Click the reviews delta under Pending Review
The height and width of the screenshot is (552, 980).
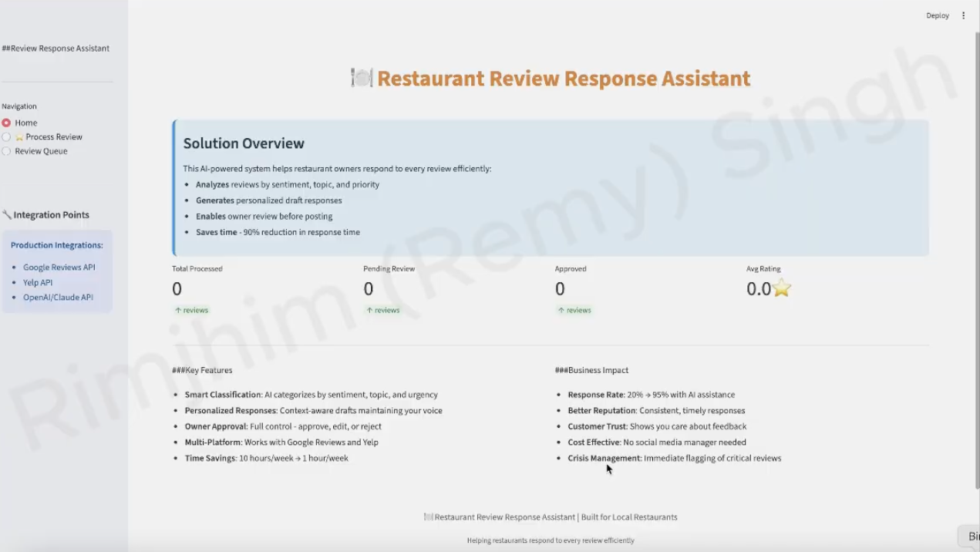[x=382, y=310]
